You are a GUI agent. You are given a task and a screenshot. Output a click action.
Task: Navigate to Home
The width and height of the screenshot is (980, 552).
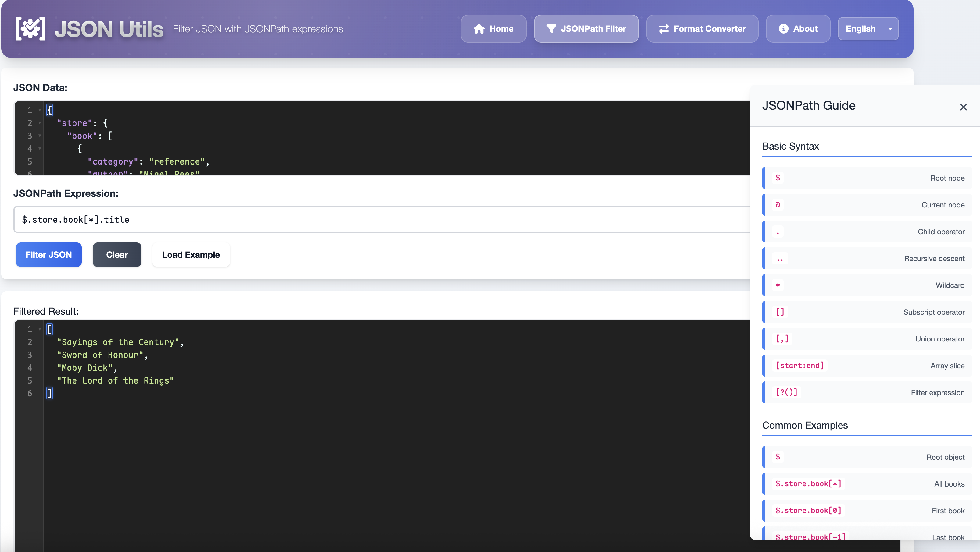493,29
